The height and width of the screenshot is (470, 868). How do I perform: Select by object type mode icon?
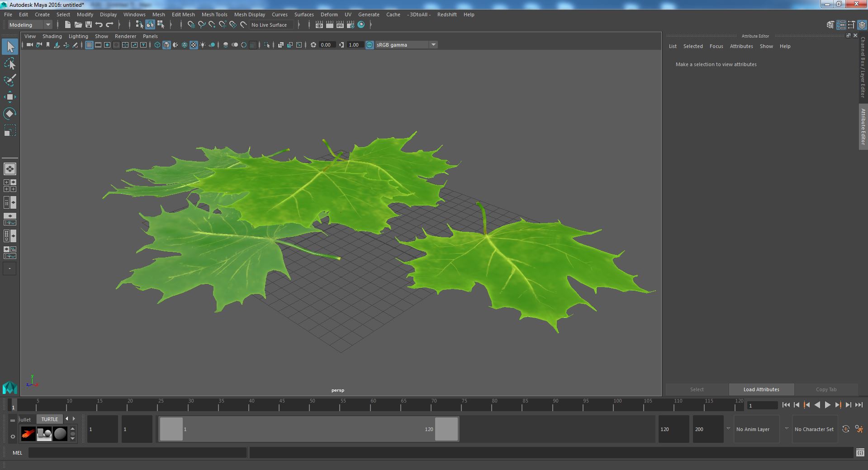click(150, 24)
